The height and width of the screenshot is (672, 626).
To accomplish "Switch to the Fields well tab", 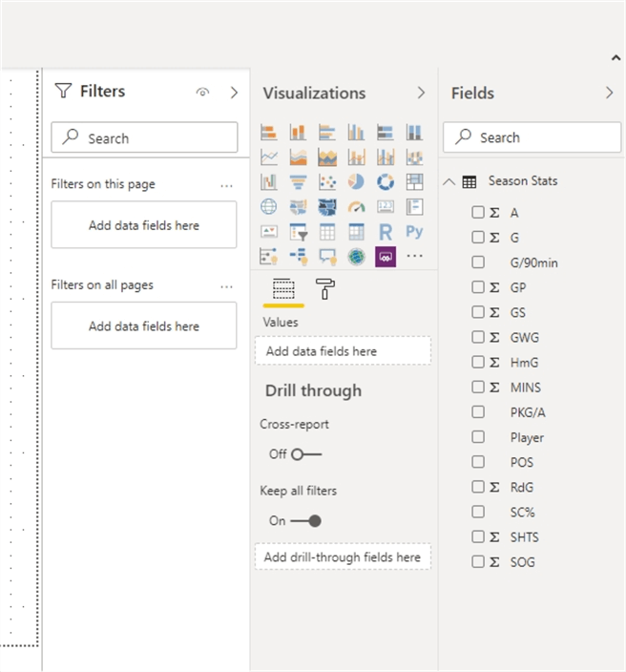I will click(283, 289).
